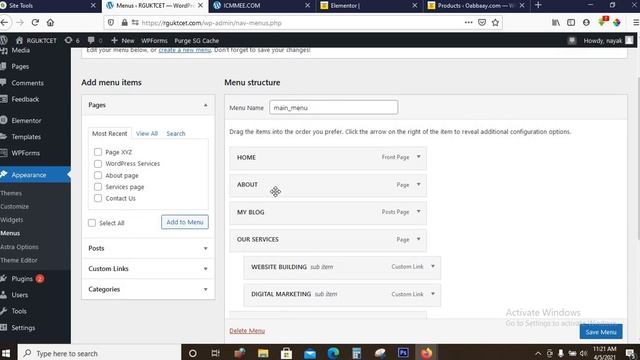The image size is (640, 360).
Task: Click the Delete Menu link
Action: [x=247, y=331]
